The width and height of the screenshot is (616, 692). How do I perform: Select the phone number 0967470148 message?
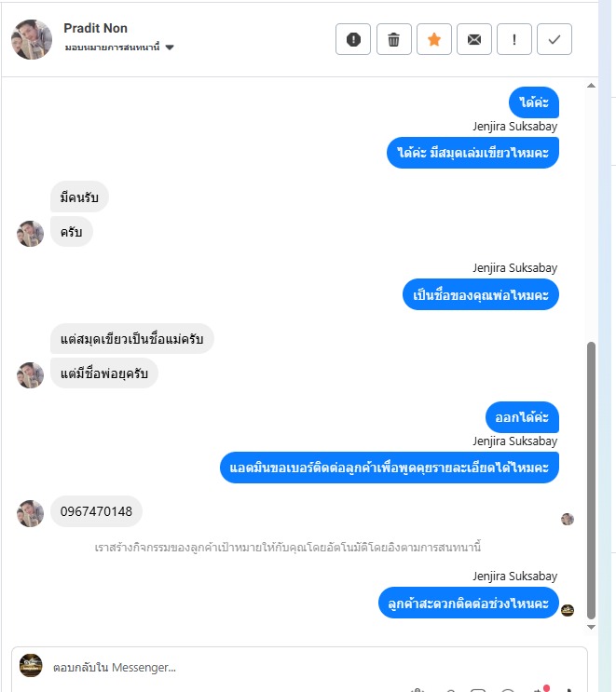(x=96, y=511)
